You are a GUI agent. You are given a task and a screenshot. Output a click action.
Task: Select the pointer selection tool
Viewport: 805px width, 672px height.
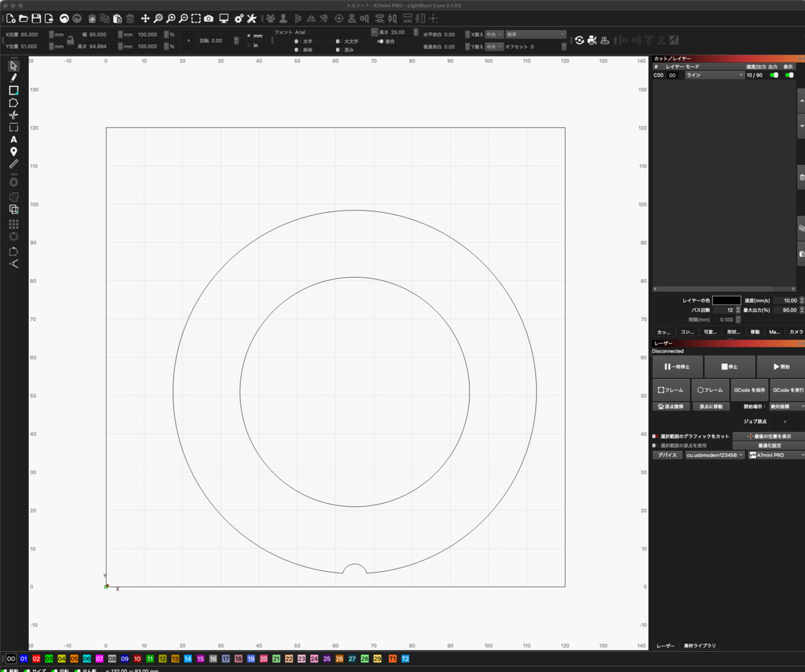[13, 66]
